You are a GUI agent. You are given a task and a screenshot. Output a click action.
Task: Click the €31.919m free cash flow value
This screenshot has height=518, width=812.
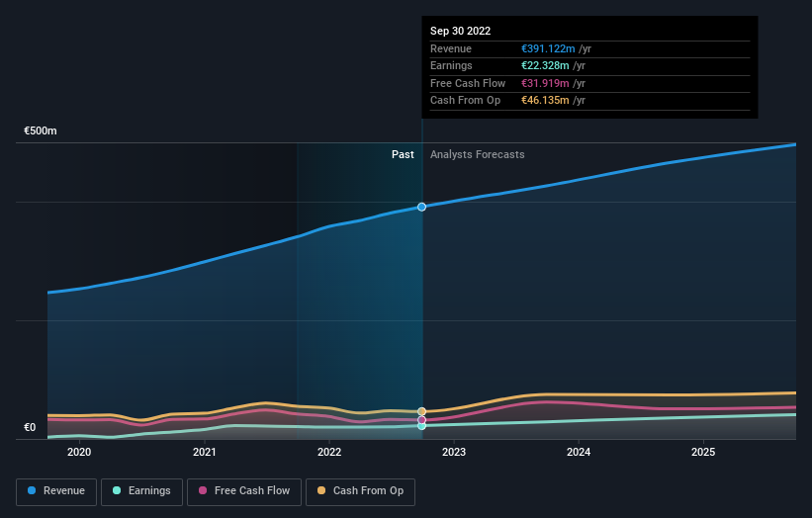[545, 83]
